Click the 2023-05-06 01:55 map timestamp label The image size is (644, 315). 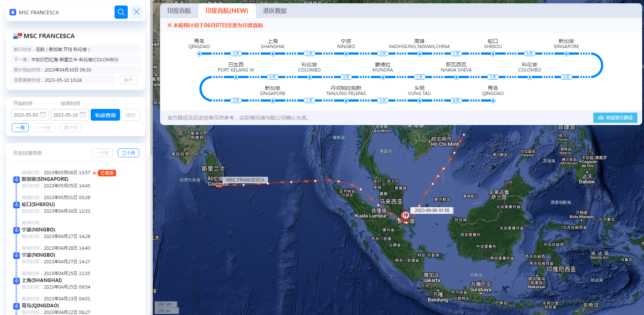tap(432, 210)
